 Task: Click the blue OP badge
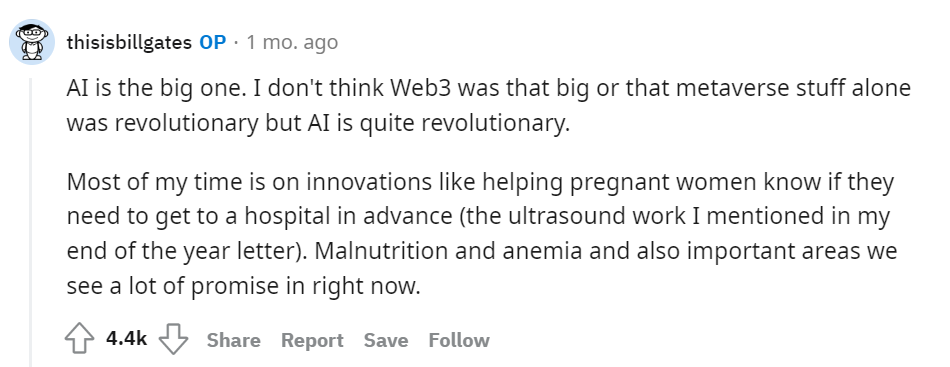pyautogui.click(x=213, y=42)
